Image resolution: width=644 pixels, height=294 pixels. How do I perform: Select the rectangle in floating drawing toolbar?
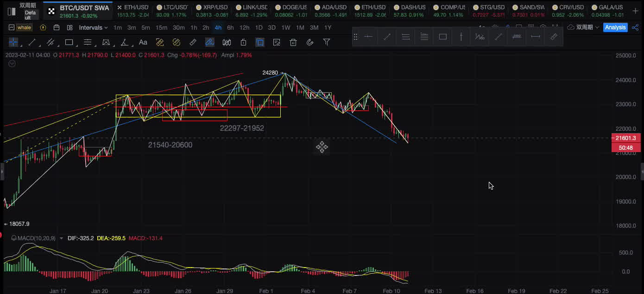442,37
